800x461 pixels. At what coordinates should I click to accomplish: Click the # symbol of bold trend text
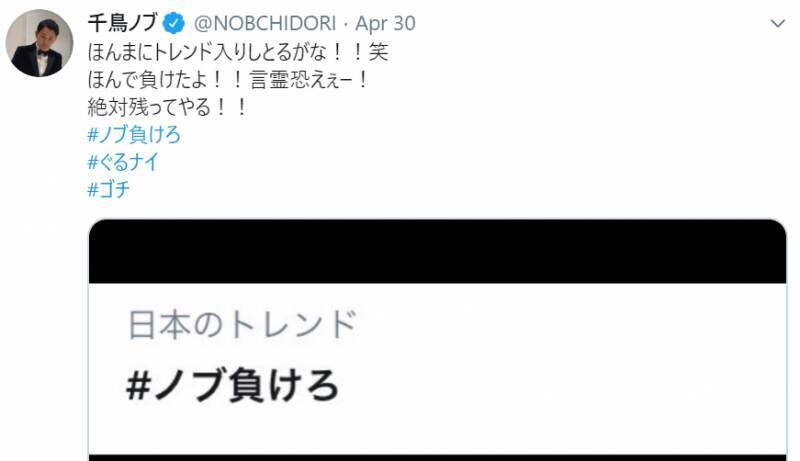click(138, 386)
